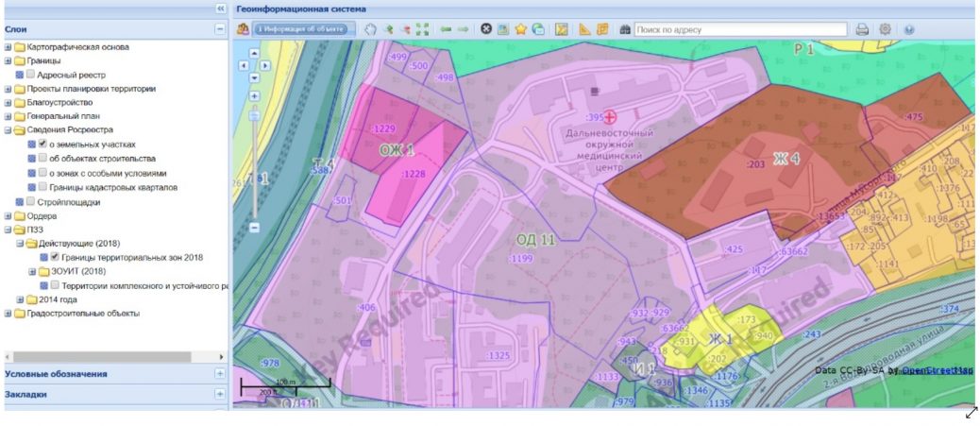
Task: Enable the 'Адресный реестр' layer checkbox
Action: pyautogui.click(x=31, y=75)
